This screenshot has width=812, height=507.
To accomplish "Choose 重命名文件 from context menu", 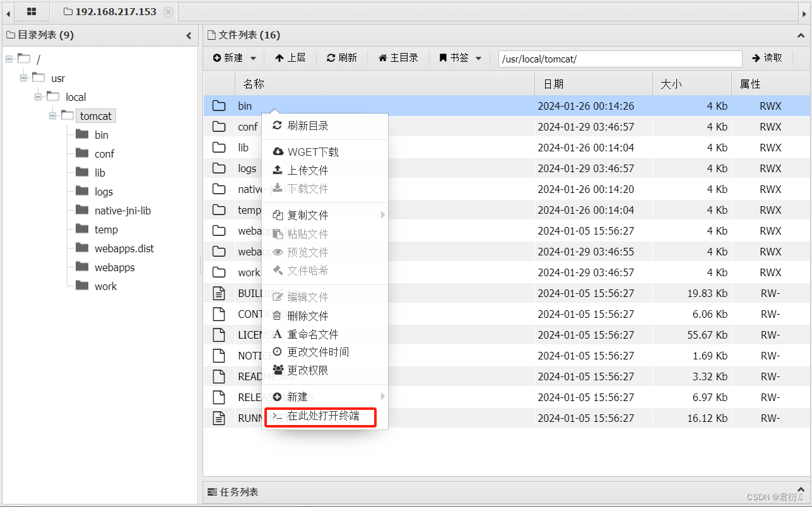I will (x=325, y=334).
